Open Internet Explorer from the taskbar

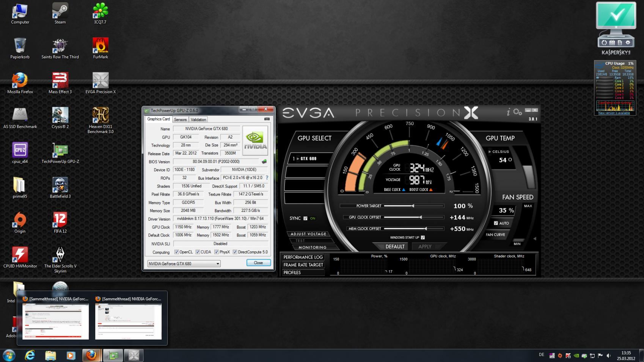[x=30, y=355]
